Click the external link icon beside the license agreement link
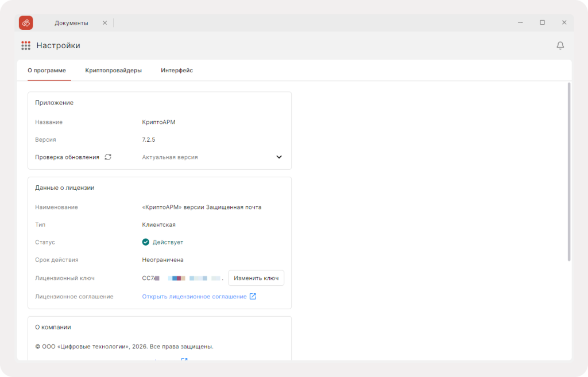This screenshot has height=377, width=588. click(x=253, y=297)
